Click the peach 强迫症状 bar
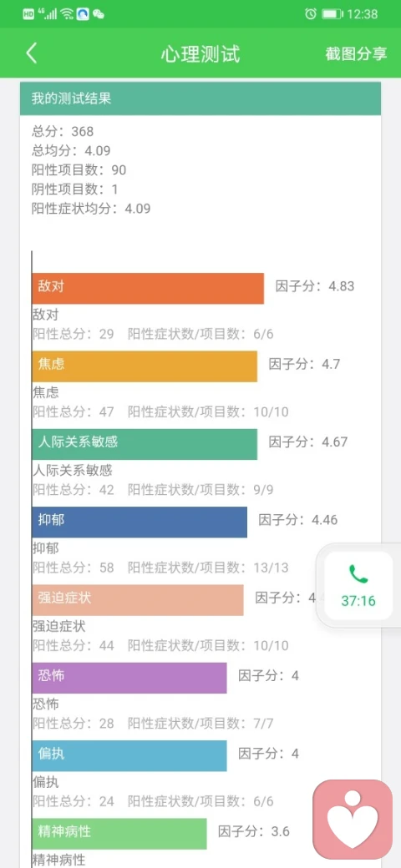401x868 pixels. 138,600
